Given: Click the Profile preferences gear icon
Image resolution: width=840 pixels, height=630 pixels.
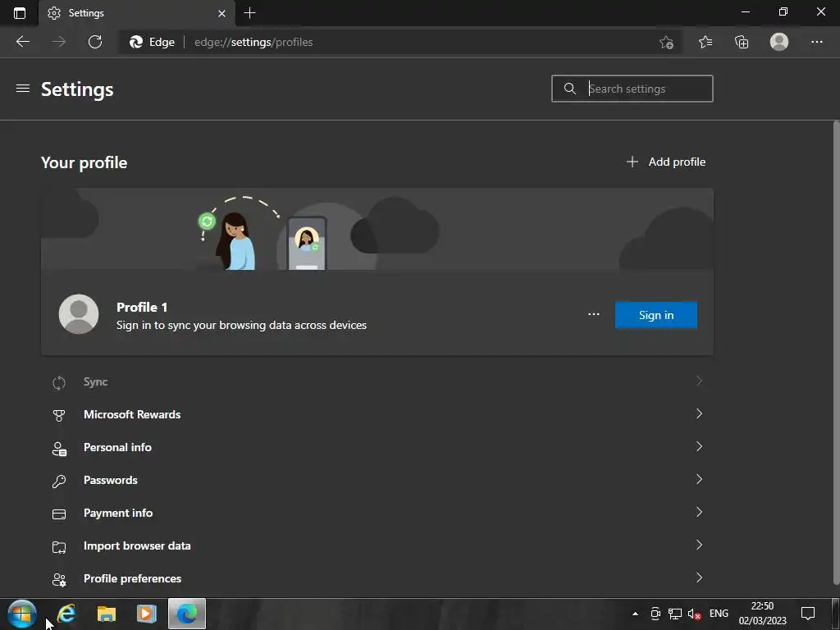Looking at the screenshot, I should pos(59,580).
